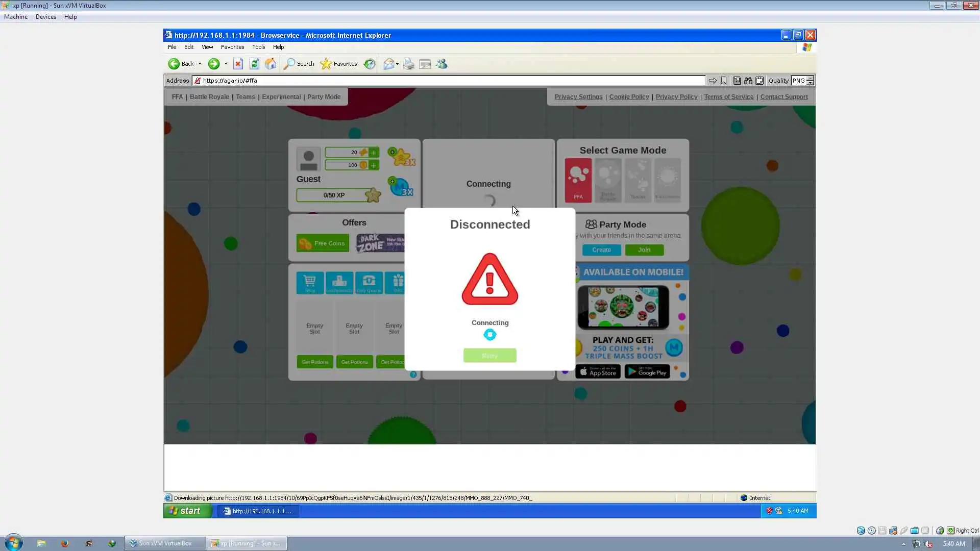The image size is (980, 551).
Task: Click the Print toolbar icon
Action: (408, 64)
